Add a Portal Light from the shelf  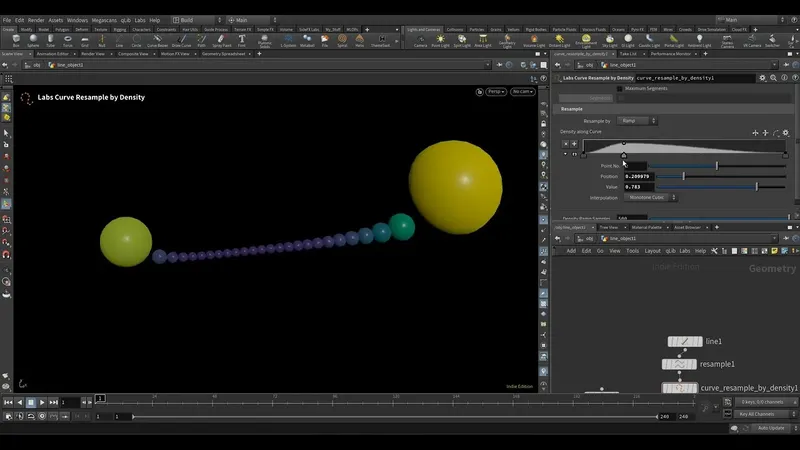[674, 41]
